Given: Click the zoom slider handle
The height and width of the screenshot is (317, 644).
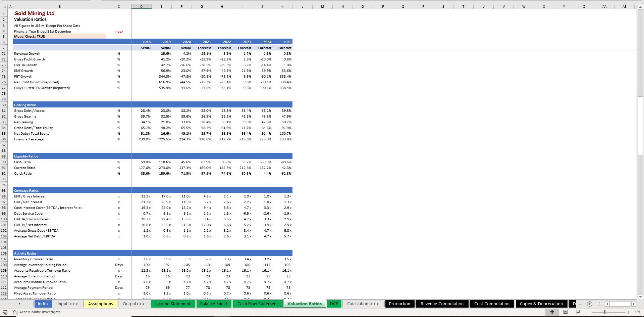Looking at the screenshot, I should pyautogui.click(x=604, y=312).
